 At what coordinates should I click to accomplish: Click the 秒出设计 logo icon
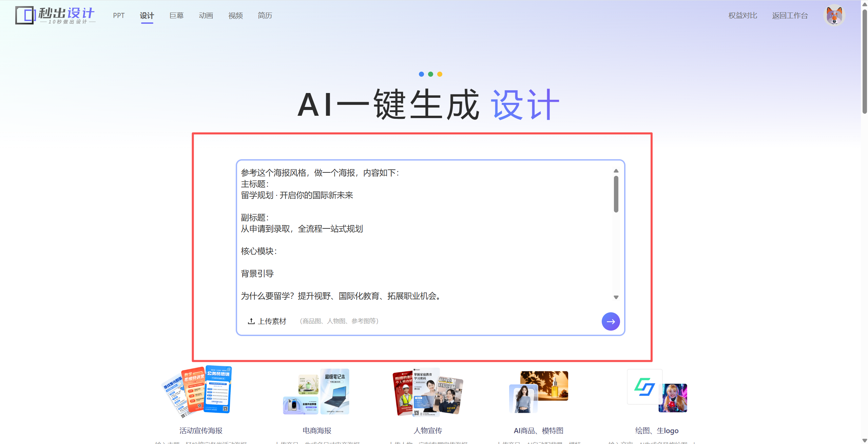click(x=25, y=15)
